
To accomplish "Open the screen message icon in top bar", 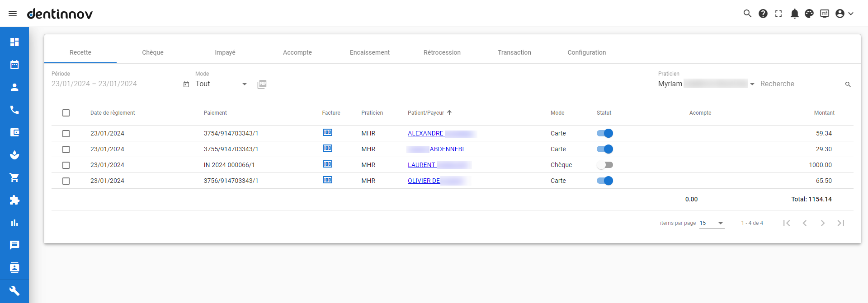I will coord(825,14).
